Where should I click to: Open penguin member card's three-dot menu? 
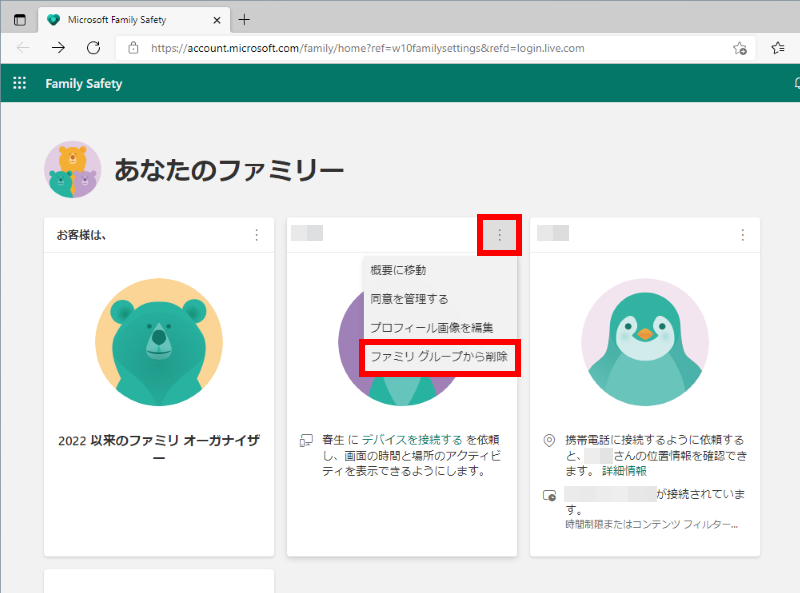[x=743, y=235]
